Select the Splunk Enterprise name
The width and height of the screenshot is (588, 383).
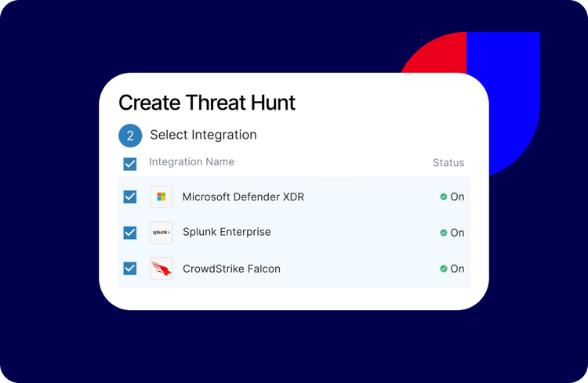227,232
